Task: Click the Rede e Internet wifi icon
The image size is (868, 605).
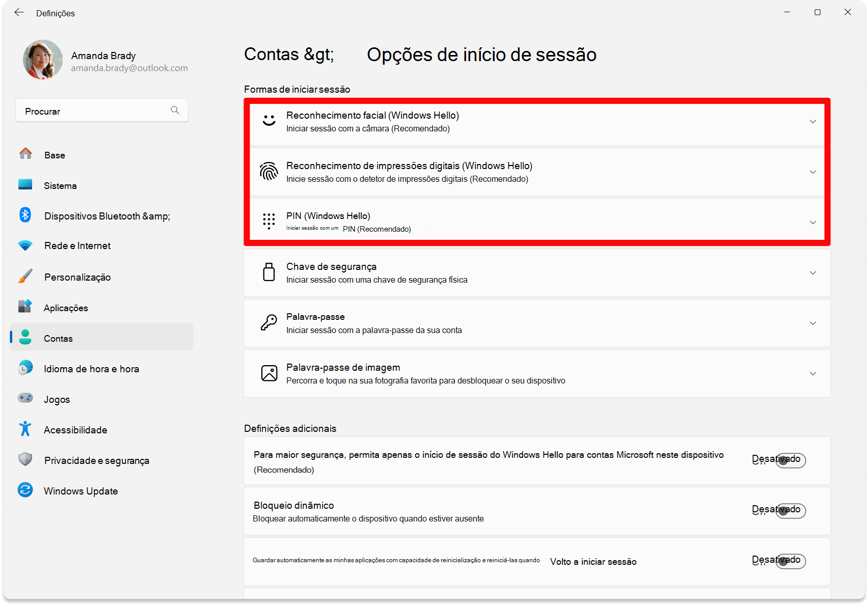Action: point(25,245)
